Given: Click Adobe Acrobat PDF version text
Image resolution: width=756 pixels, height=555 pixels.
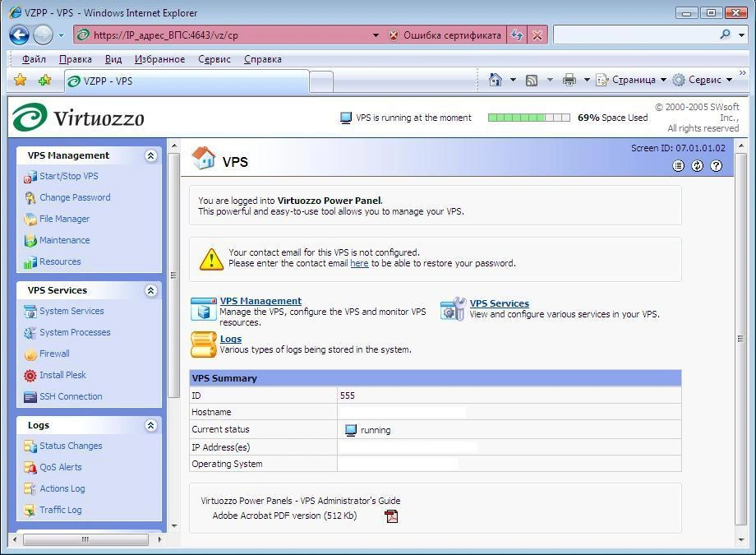Looking at the screenshot, I should [284, 516].
